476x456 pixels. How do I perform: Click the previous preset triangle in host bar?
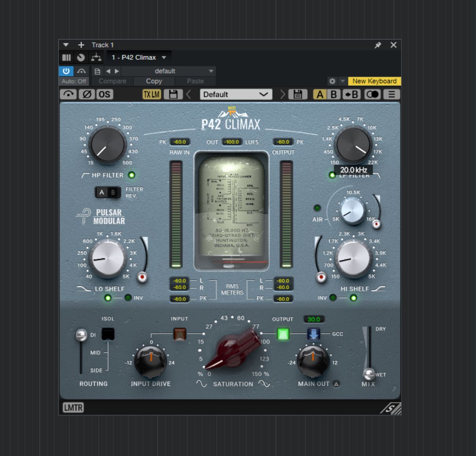(108, 71)
